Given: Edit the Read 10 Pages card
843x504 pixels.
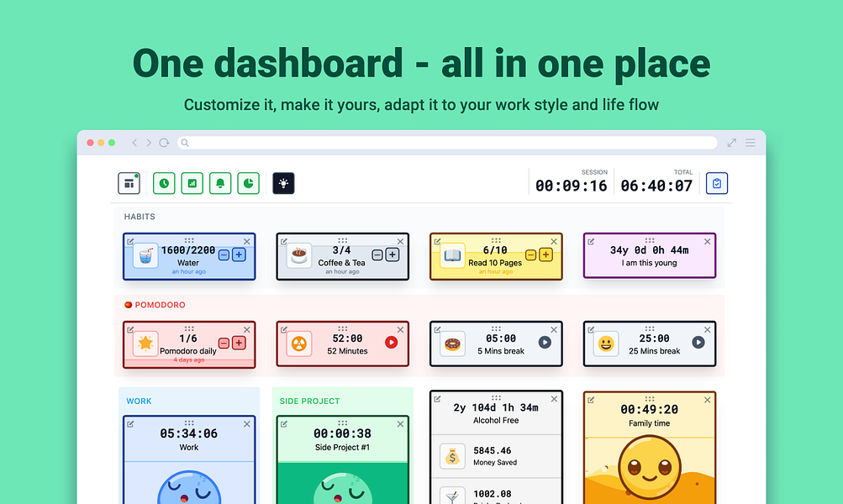Looking at the screenshot, I should click(437, 242).
